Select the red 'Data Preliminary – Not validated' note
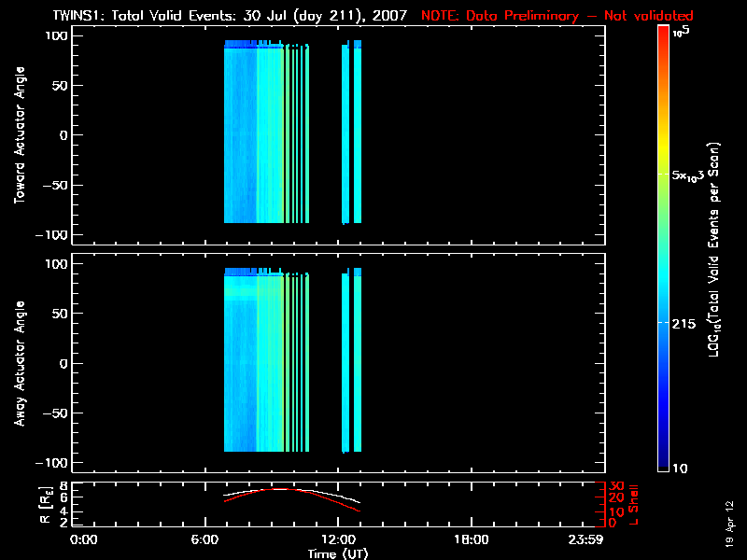747x560 pixels. [x=557, y=16]
